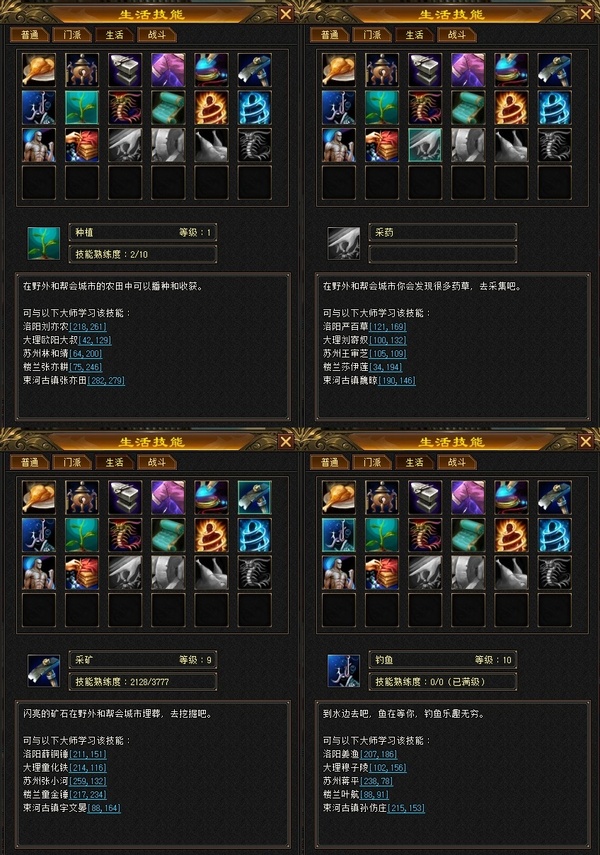
Task: Select the teal scroll icon in 钓鱼 panel
Action: coord(468,535)
